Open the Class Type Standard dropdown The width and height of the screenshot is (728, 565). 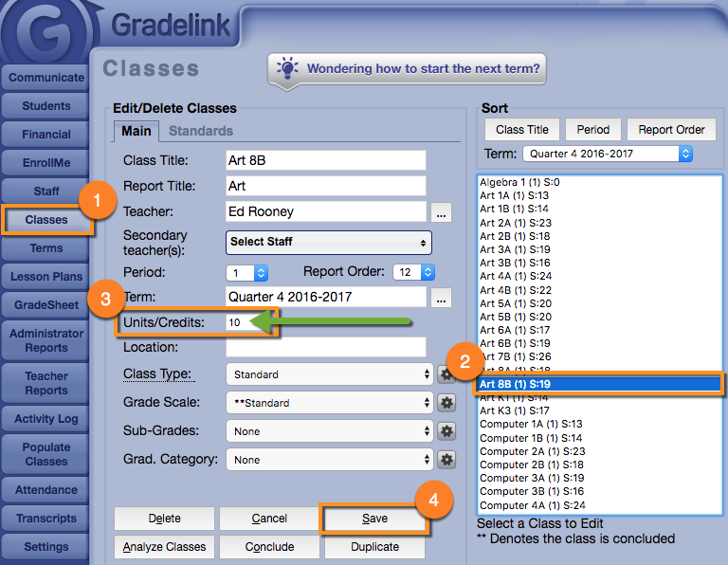(329, 374)
